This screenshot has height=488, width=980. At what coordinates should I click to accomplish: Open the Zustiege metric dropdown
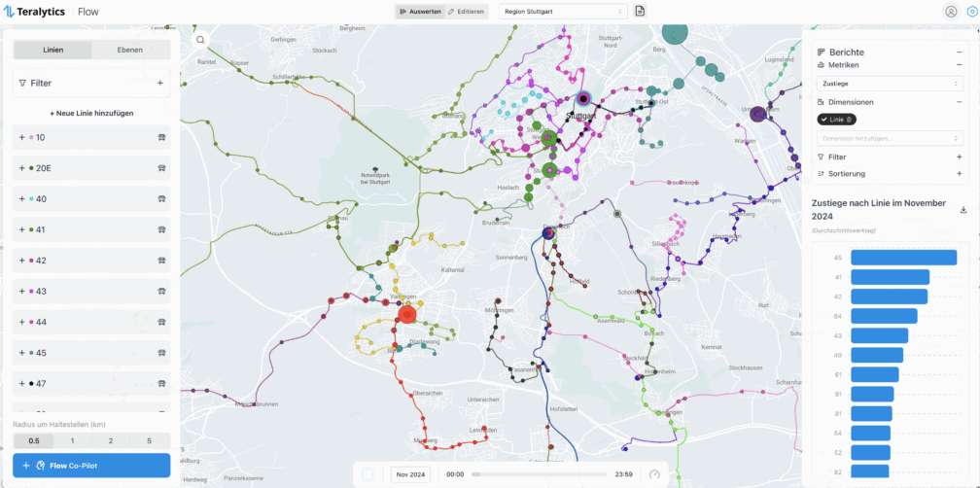(x=889, y=84)
